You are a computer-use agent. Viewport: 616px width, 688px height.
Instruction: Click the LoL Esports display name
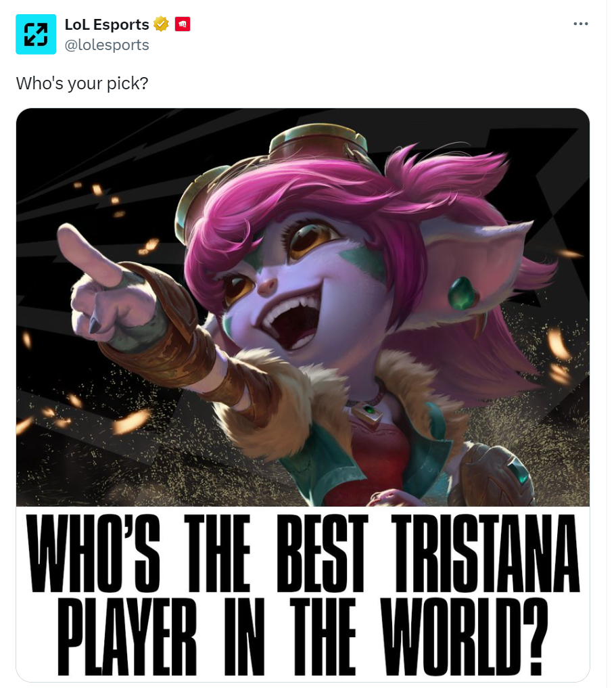(107, 24)
